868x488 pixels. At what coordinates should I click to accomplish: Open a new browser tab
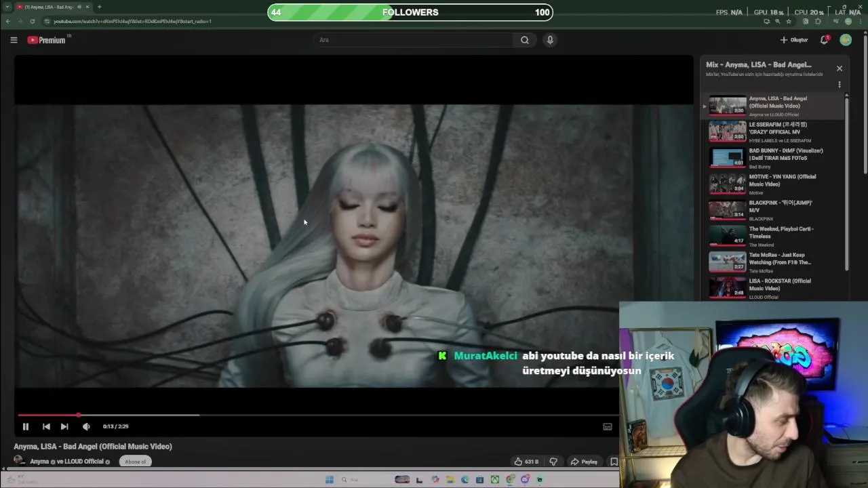(x=99, y=7)
